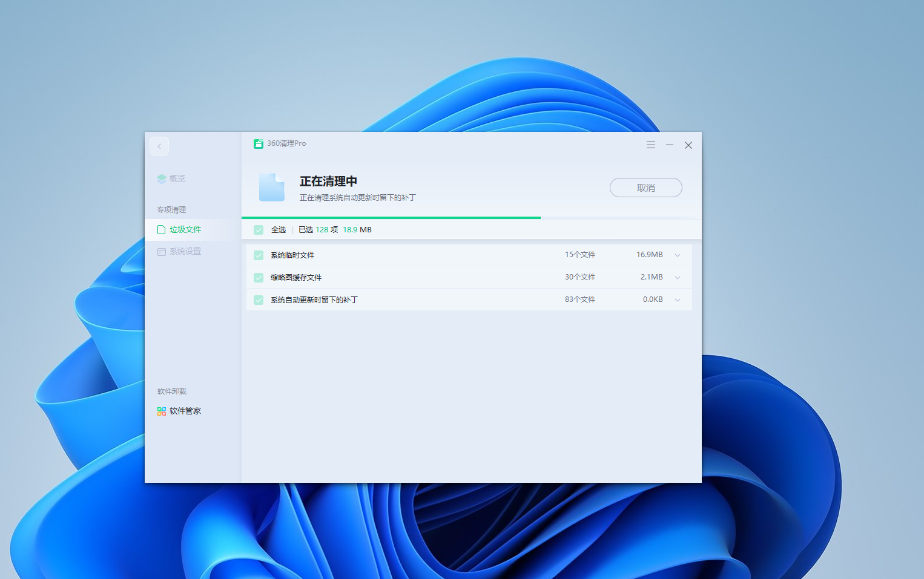Screen dimensions: 924x579
Task: Toggle the 全选 select-all checkbox
Action: point(259,230)
